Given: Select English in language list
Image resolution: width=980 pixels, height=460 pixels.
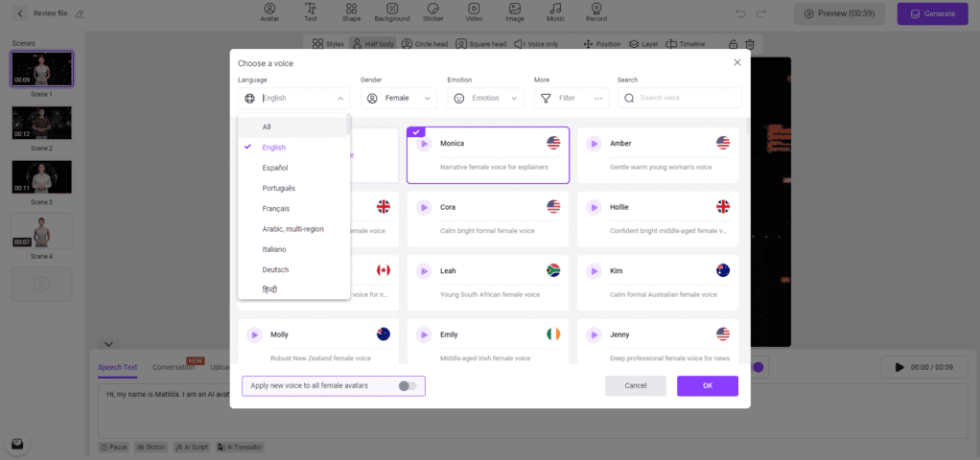Looking at the screenshot, I should pos(292,148).
